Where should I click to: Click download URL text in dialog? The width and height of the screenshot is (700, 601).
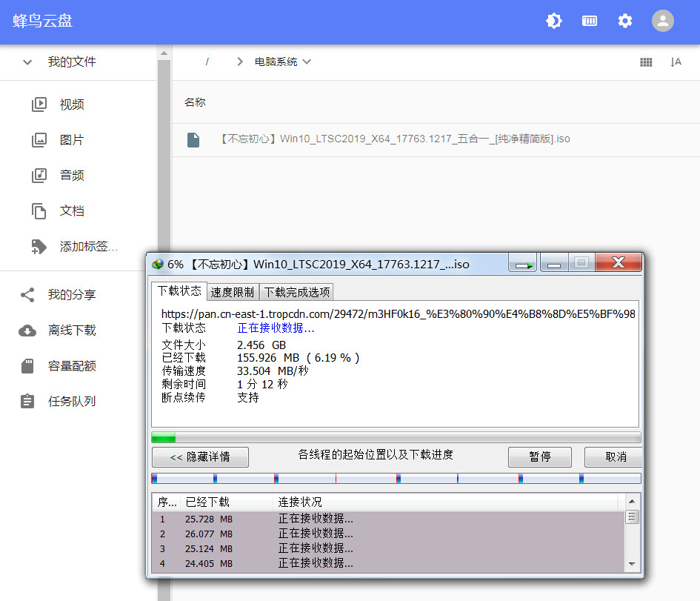398,314
